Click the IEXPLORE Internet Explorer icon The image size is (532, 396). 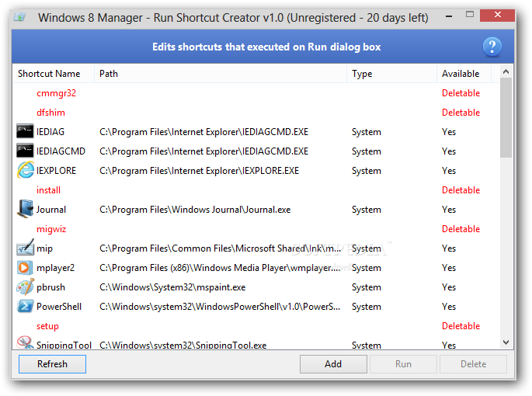(x=25, y=170)
